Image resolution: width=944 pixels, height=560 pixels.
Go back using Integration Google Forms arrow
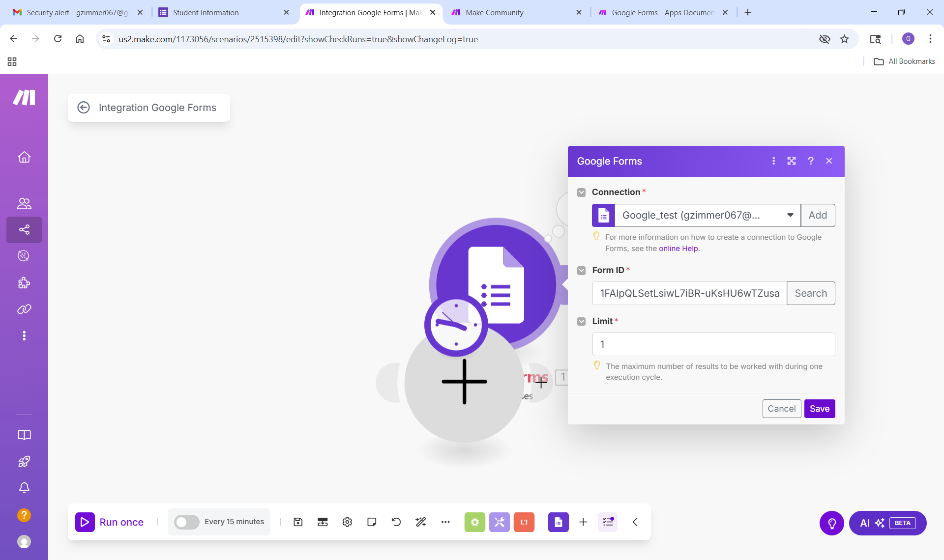(x=84, y=108)
